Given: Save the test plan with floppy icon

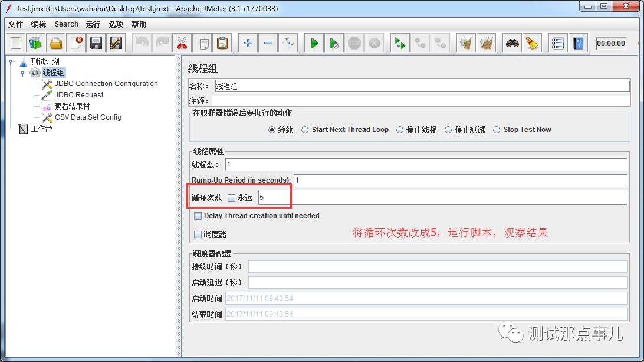Looking at the screenshot, I should tap(96, 43).
